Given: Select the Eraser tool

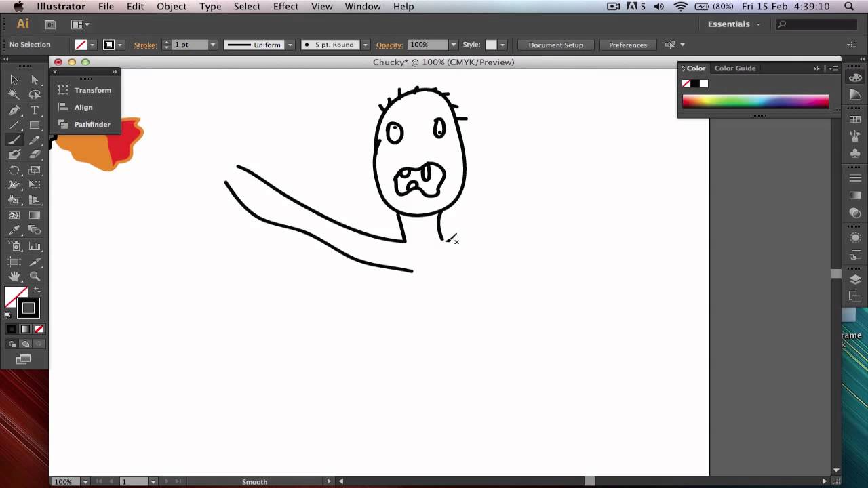Looking at the screenshot, I should click(35, 155).
